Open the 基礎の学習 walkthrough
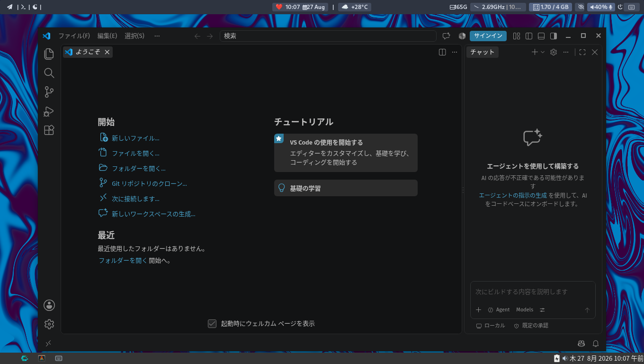Screen dimensions: 644x364 (x=346, y=188)
